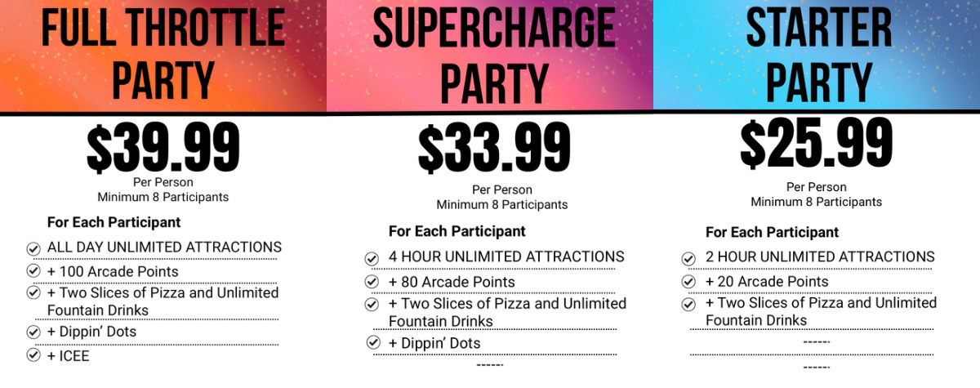This screenshot has width=980, height=388.
Task: Click the checkmark beside 2 HOUR UNLIMITED ATTRACTIONS
Action: point(688,258)
